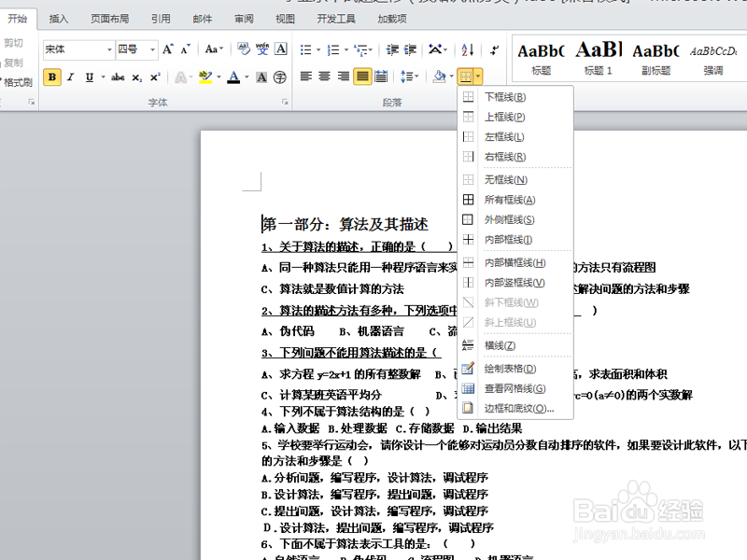747x560 pixels.
Task: Open change case Aa dropdown
Action: 214,49
